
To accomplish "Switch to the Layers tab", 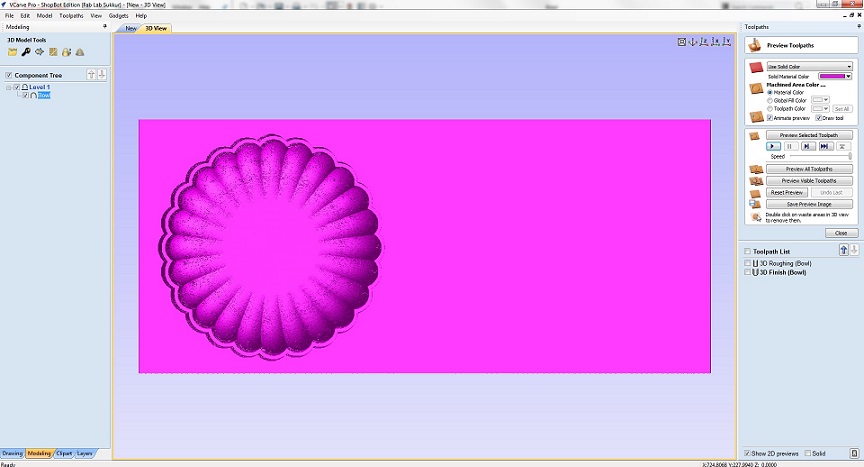I will [x=84, y=453].
